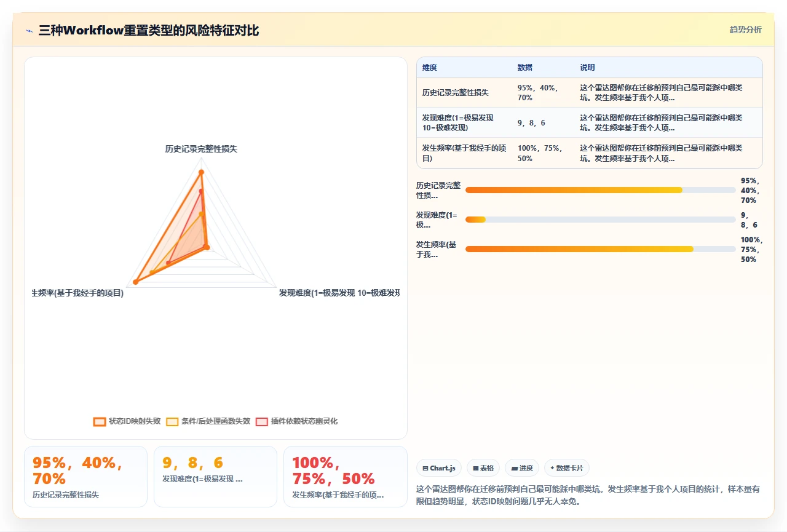The height and width of the screenshot is (532, 787).
Task: Click the yellow 条件/后处理函数失效 legend swatch
Action: (172, 421)
